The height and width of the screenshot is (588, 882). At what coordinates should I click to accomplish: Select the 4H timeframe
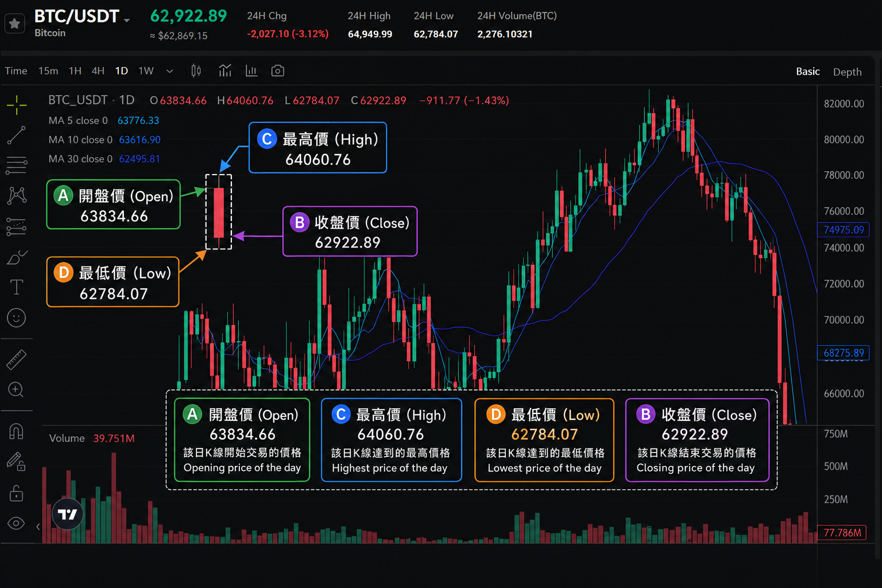click(98, 71)
